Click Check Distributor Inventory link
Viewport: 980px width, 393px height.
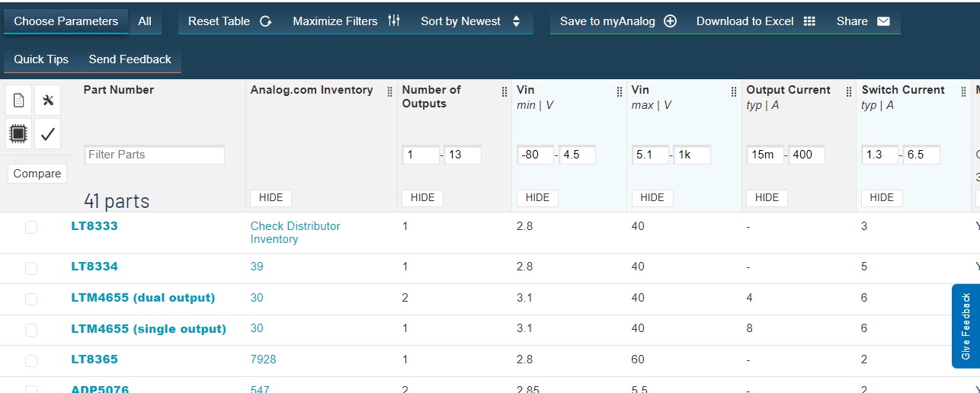[x=295, y=232]
